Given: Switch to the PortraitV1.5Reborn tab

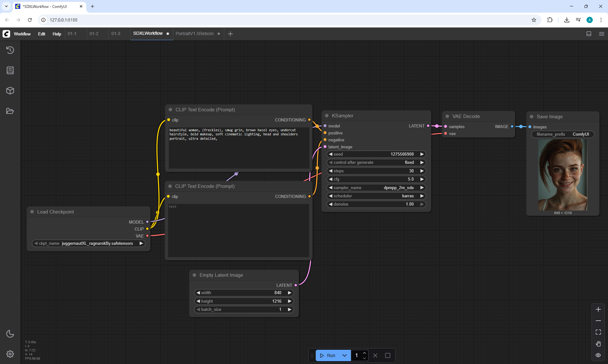Looking at the screenshot, I should coord(194,34).
